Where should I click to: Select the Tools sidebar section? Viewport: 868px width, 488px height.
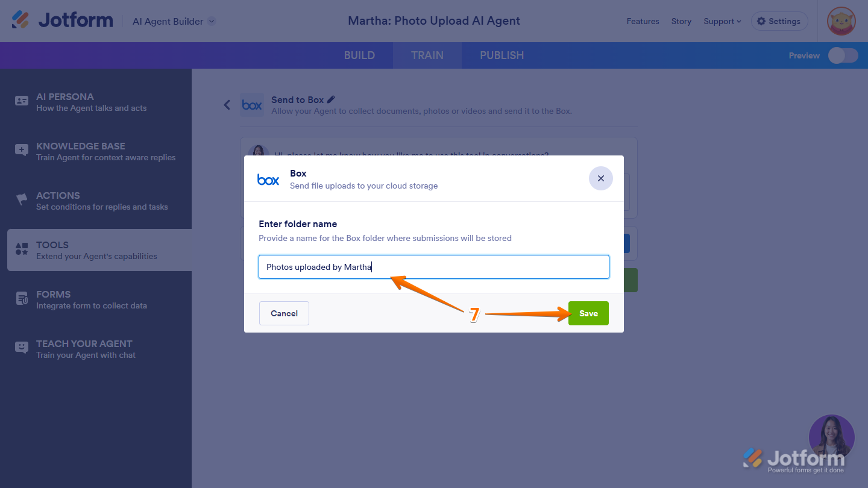(x=99, y=250)
